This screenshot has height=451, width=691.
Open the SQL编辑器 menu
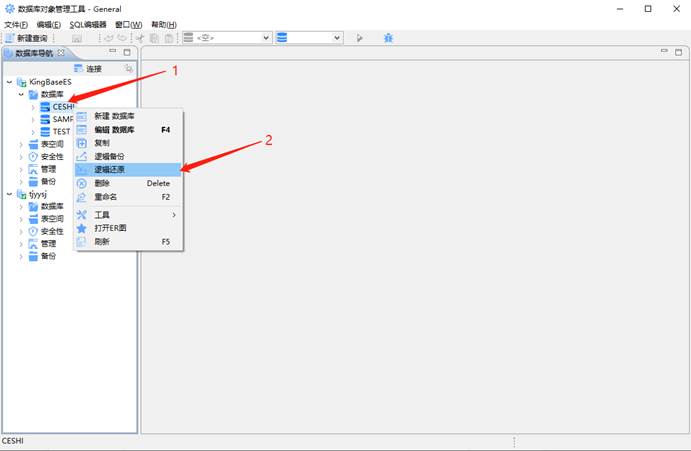pyautogui.click(x=88, y=25)
